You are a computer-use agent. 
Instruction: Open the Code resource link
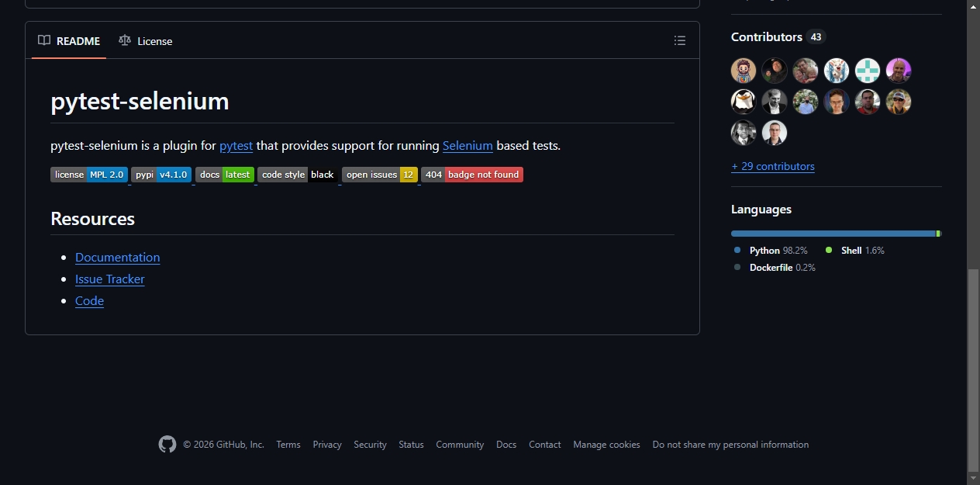[89, 301]
